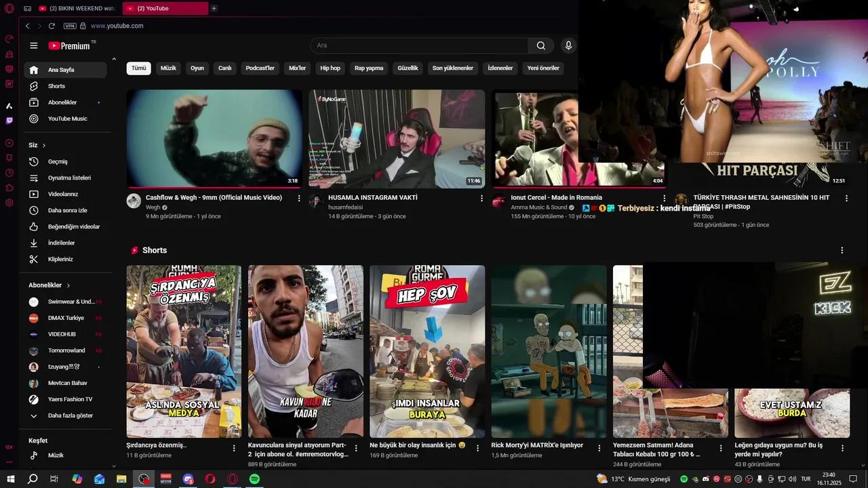This screenshot has width=868, height=488.
Task: Expand Daha fazla göster subscriptions
Action: (65, 415)
